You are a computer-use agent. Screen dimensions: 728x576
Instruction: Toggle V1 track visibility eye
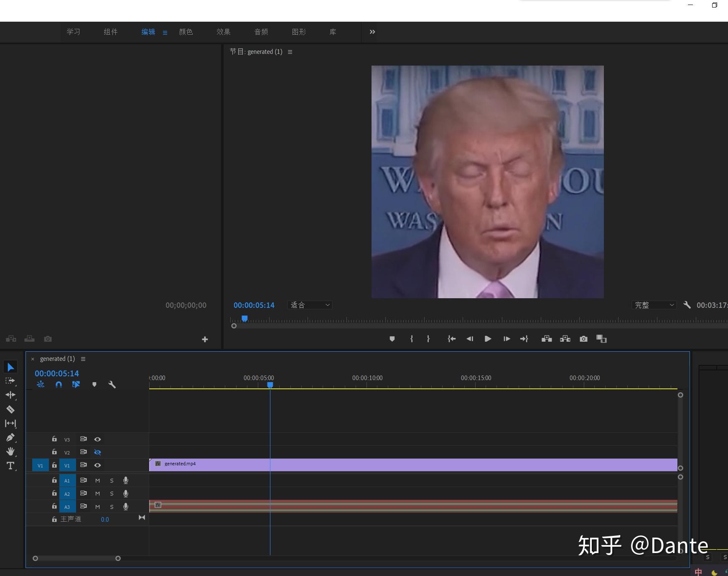[97, 465]
